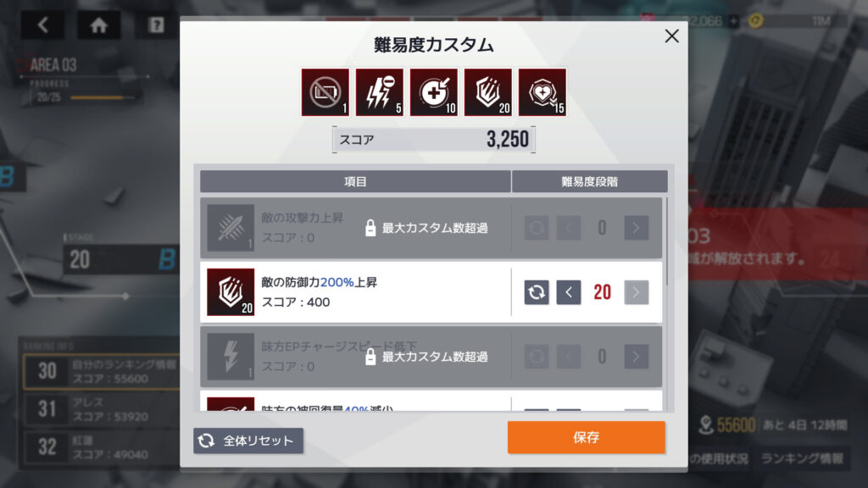
Task: Select the lightning minus modifier icon
Action: tap(379, 92)
